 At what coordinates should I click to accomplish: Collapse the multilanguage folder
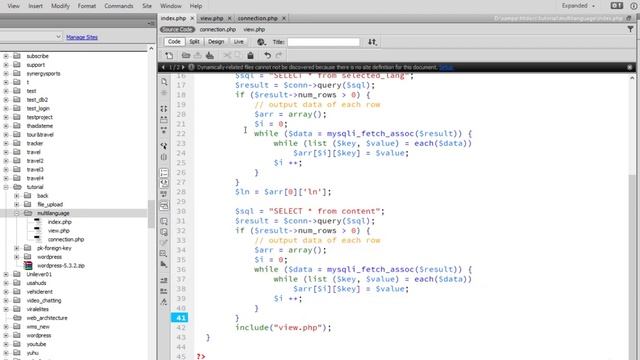(x=17, y=213)
